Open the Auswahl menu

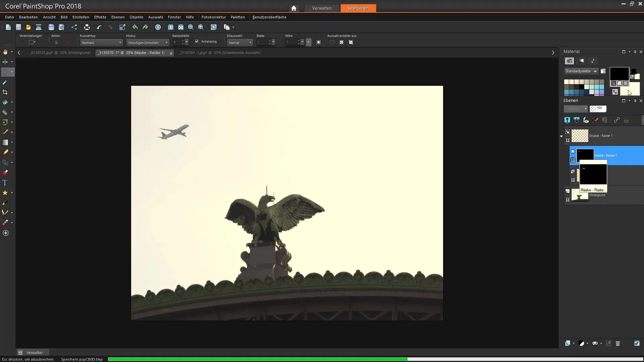[x=156, y=17]
